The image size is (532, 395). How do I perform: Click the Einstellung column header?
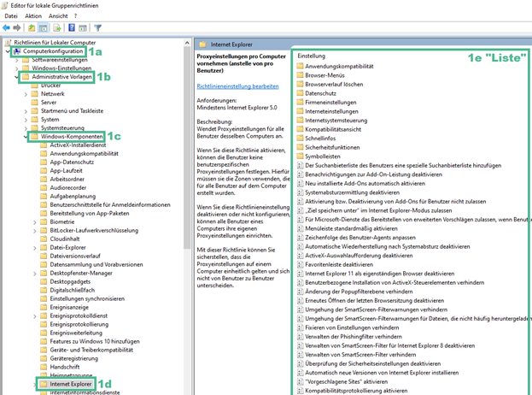(x=311, y=55)
